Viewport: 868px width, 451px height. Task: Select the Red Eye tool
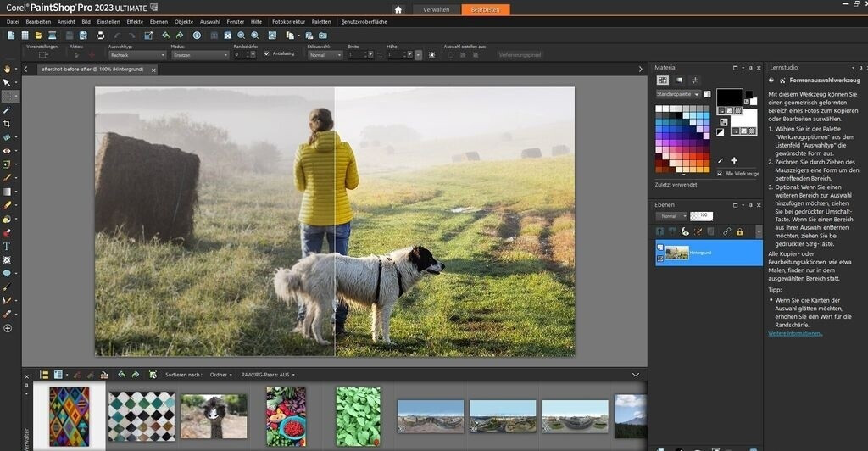tap(7, 150)
